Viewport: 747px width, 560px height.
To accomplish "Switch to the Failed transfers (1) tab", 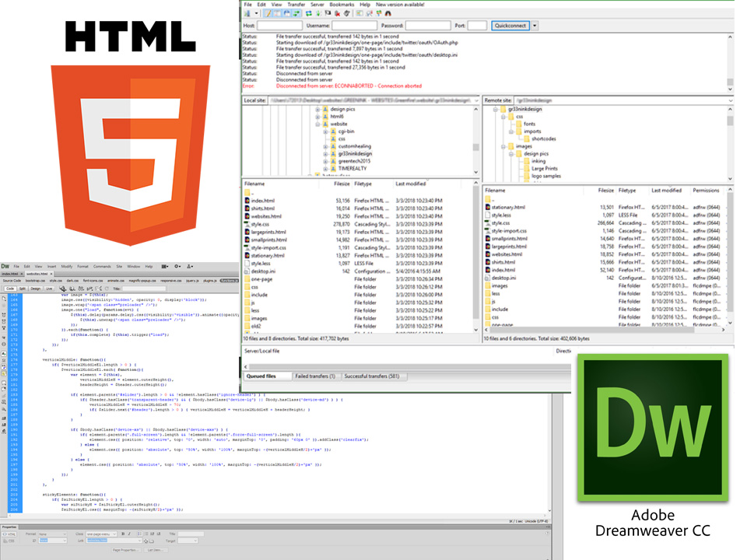I will coord(315,376).
